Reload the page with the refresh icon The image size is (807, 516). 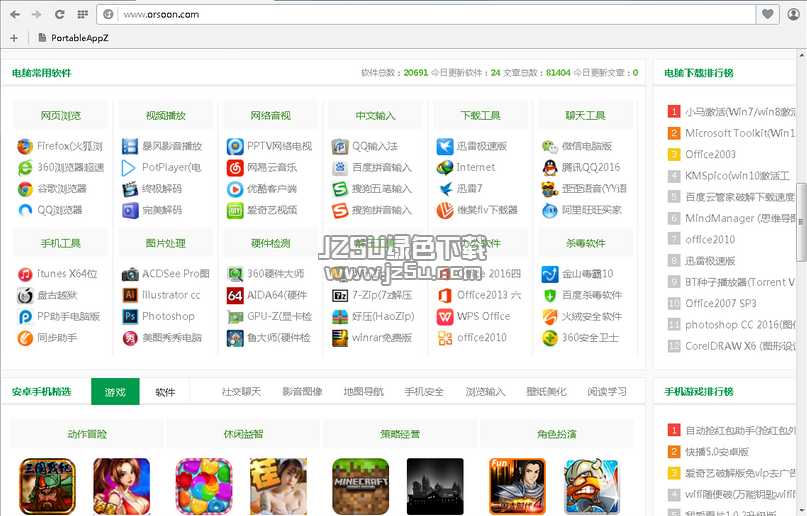(60, 14)
